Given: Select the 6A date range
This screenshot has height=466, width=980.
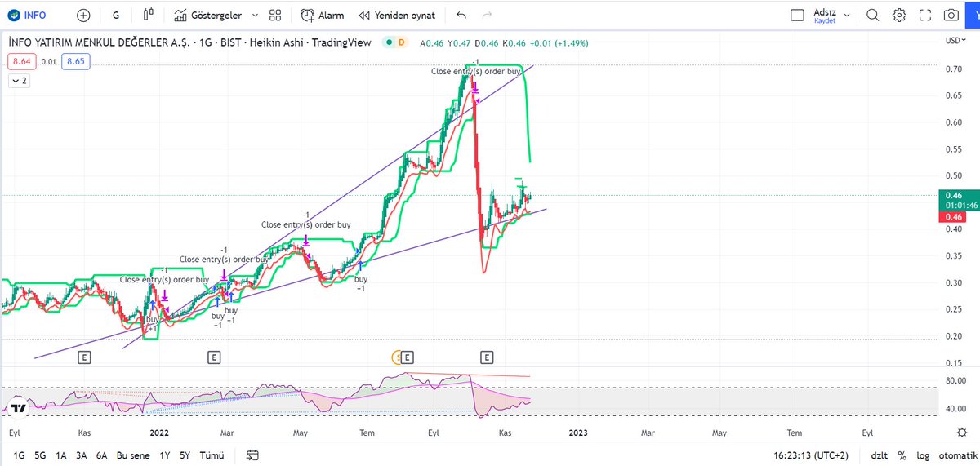Looking at the screenshot, I should pos(101,455).
